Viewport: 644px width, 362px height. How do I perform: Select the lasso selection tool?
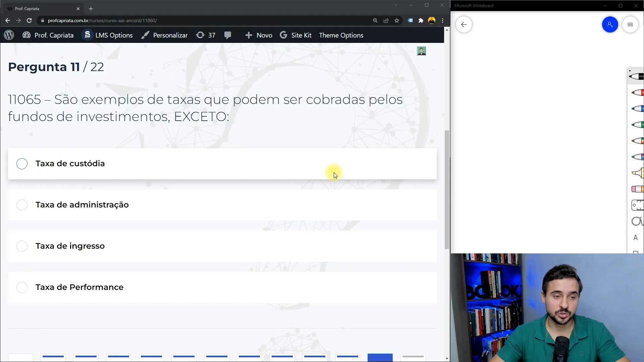pyautogui.click(x=637, y=221)
